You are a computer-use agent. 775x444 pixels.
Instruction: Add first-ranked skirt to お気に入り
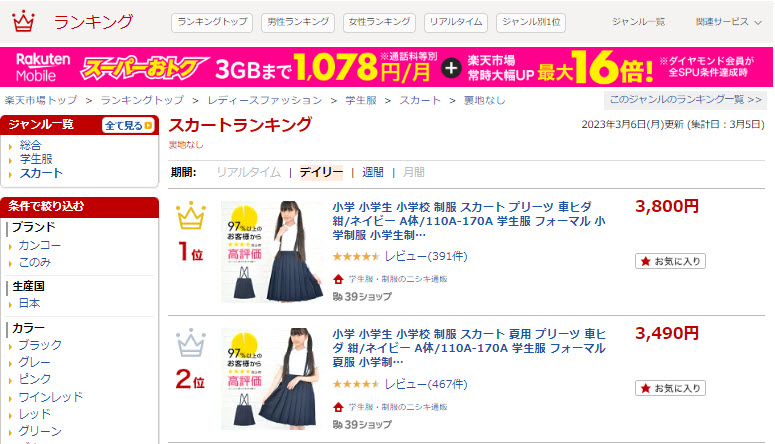pyautogui.click(x=670, y=261)
